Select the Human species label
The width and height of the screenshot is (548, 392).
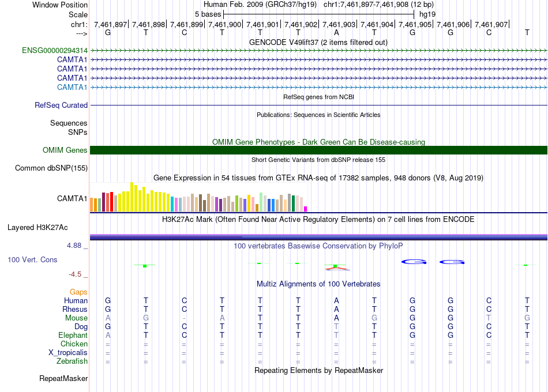76,300
